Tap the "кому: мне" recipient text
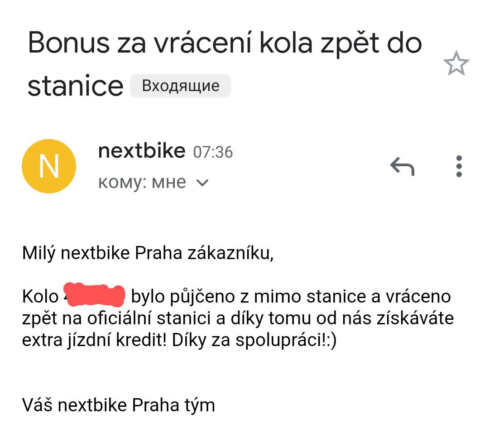 (142, 182)
